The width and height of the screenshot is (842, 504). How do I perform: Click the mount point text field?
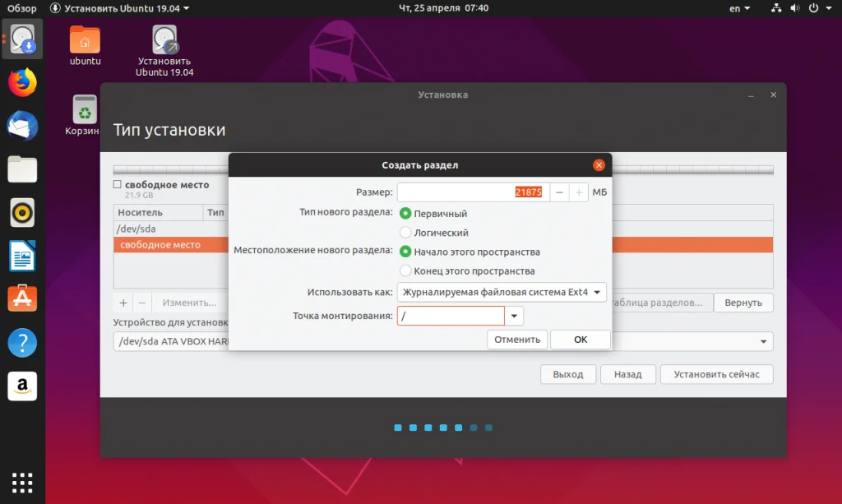coord(451,316)
